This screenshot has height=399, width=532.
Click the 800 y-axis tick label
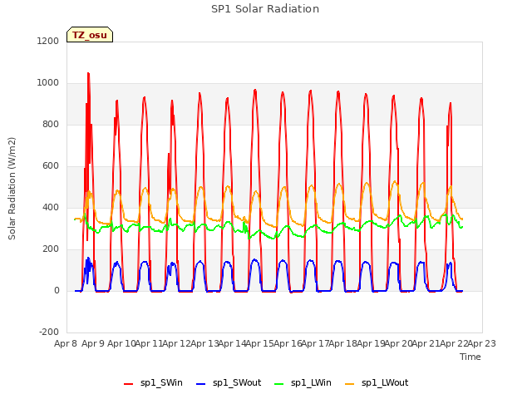(x=51, y=124)
